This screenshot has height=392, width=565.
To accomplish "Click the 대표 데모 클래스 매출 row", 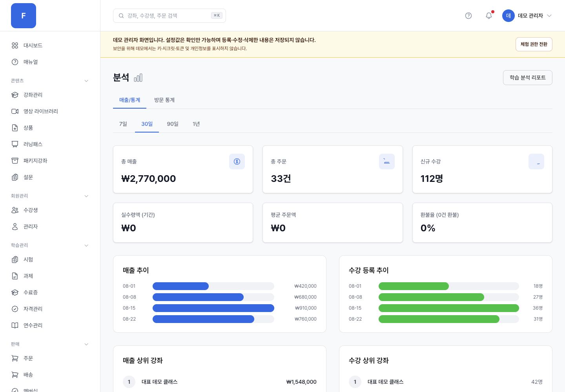I will [x=220, y=382].
